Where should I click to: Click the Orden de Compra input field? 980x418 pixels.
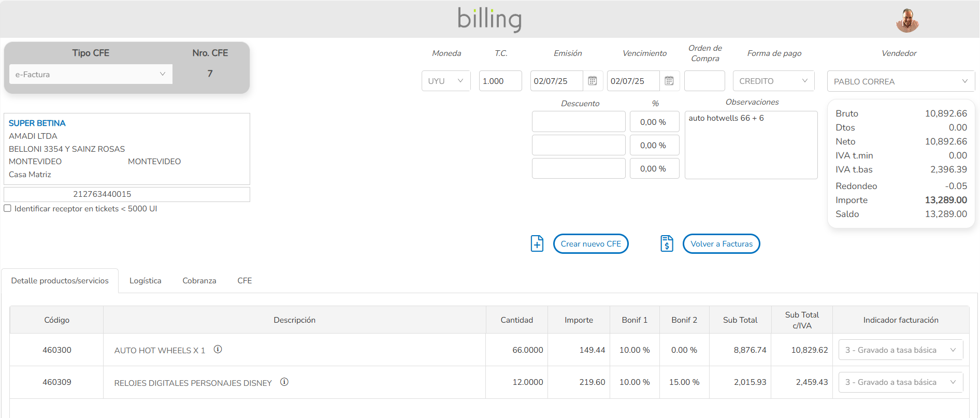[704, 81]
